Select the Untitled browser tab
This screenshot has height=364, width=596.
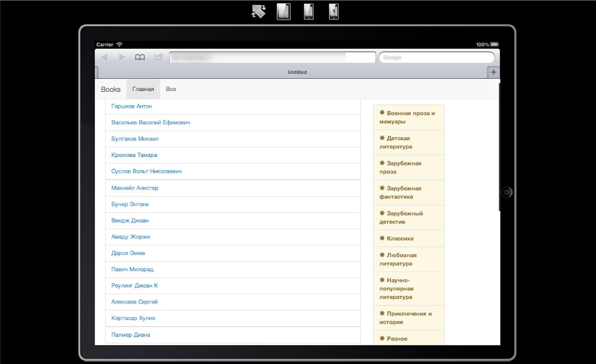pos(298,72)
